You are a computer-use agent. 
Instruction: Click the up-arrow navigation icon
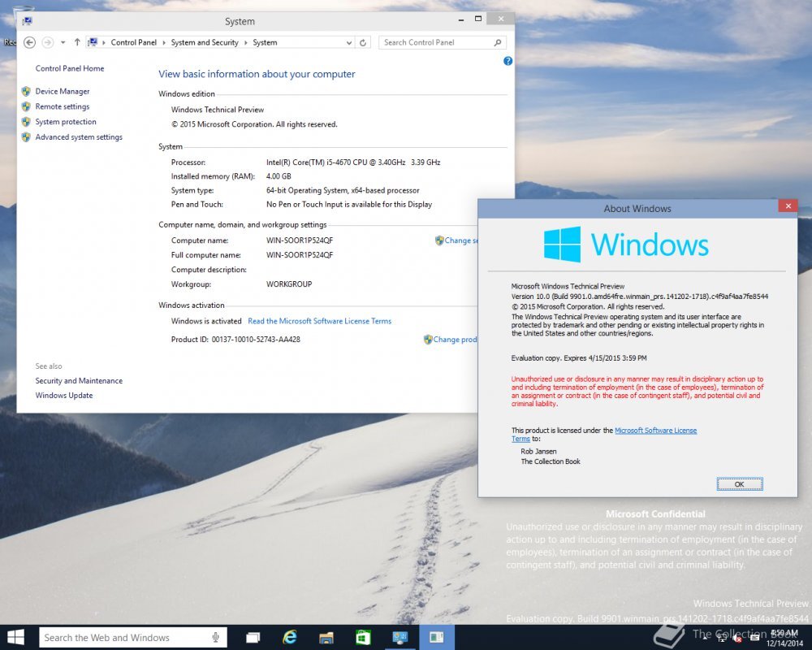pos(77,42)
